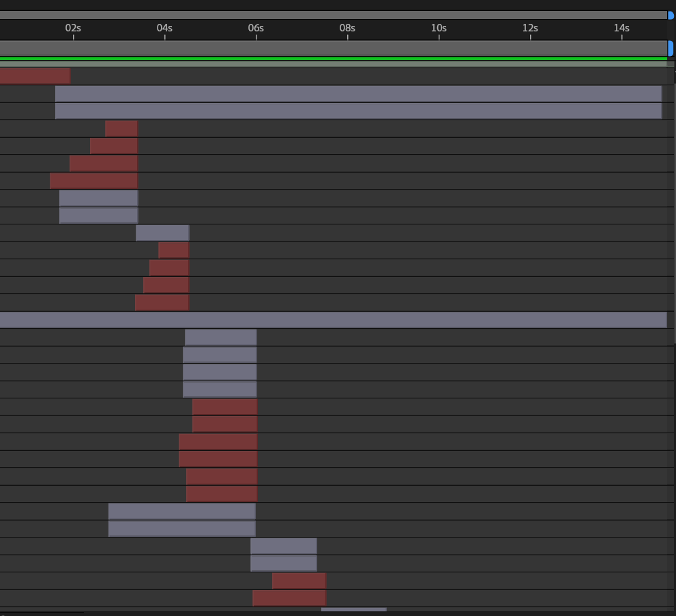Viewport: 676px width, 616px height.
Task: Select the full-width gray layer bar spanning timeline
Action: pos(333,320)
